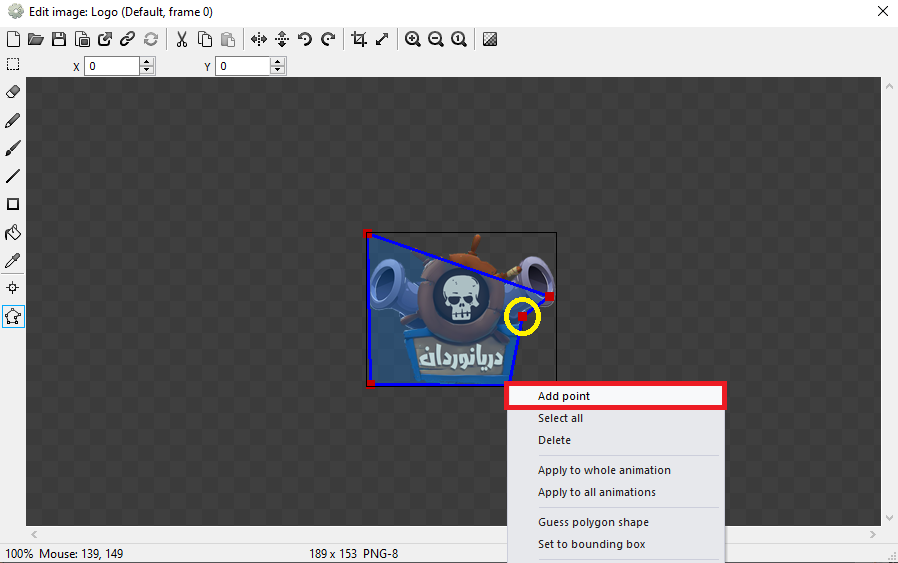Increase the X value with up arrow
Image resolution: width=898 pixels, height=563 pixels.
click(147, 62)
